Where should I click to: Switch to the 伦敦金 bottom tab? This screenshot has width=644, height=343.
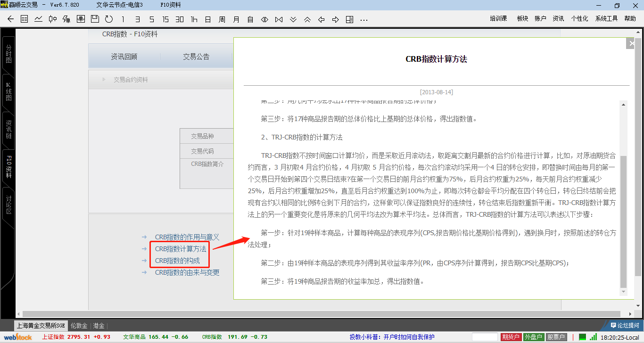[79, 326]
